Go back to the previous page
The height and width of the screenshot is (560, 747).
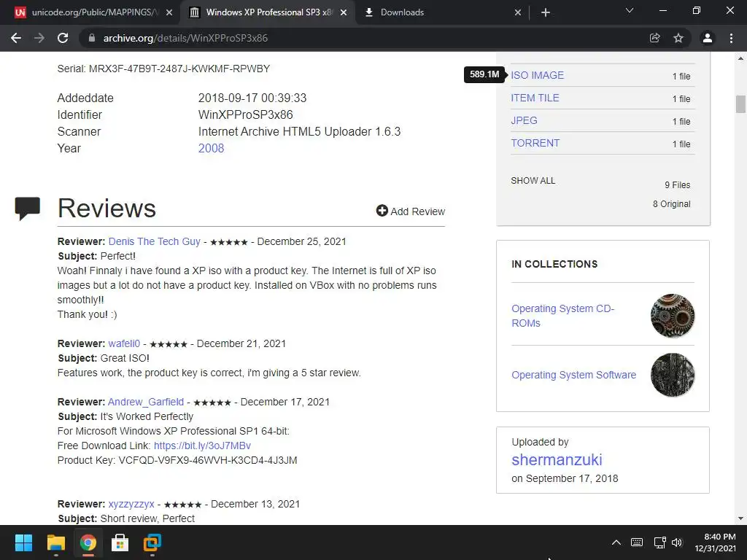point(16,38)
